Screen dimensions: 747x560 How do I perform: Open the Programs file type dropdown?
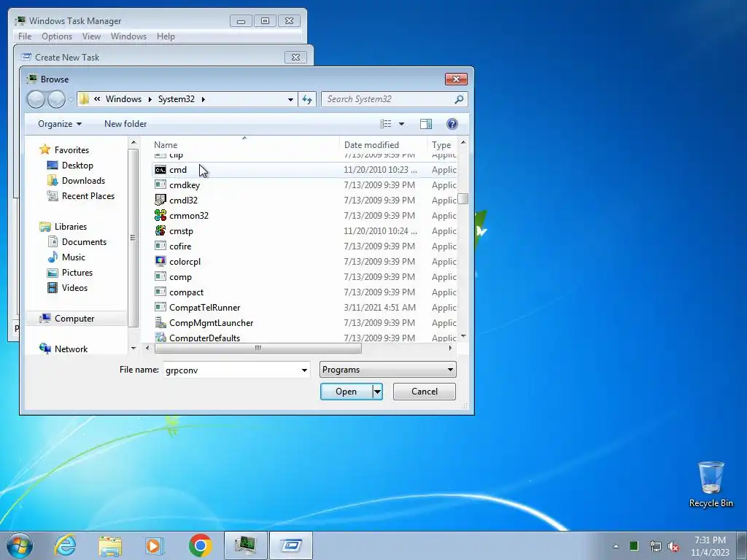(x=388, y=370)
